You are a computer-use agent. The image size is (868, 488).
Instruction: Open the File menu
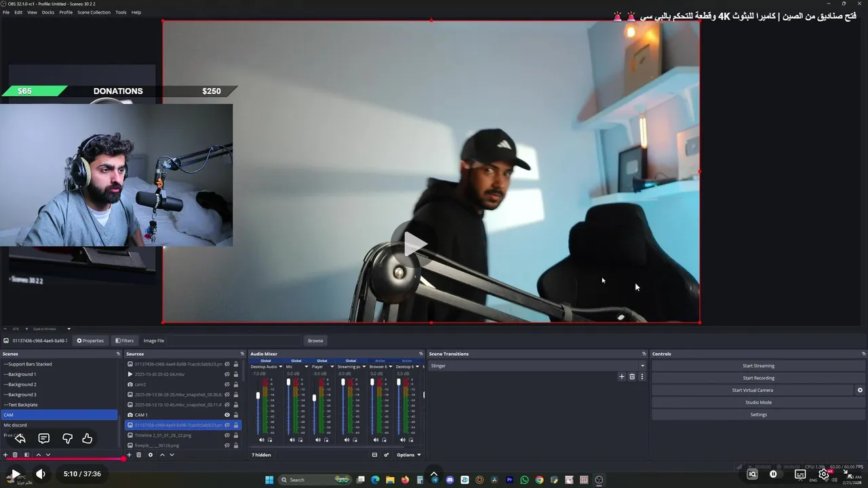6,12
